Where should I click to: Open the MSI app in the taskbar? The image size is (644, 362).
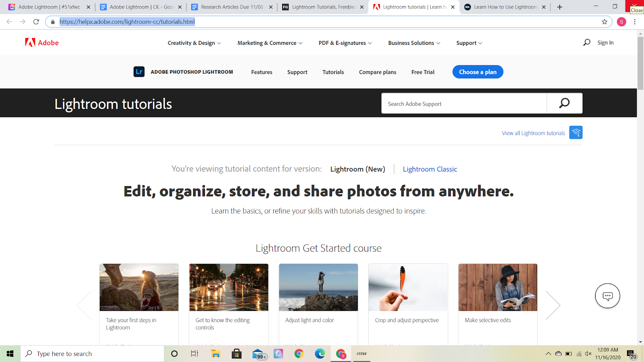pos(361,354)
